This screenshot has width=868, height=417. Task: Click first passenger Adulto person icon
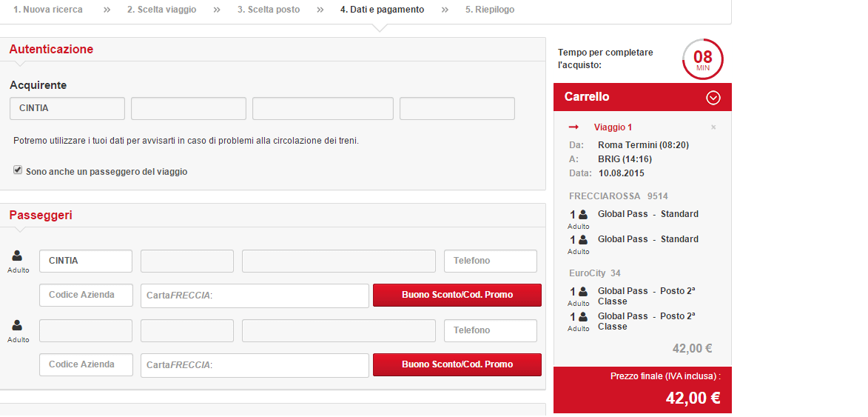tap(18, 256)
